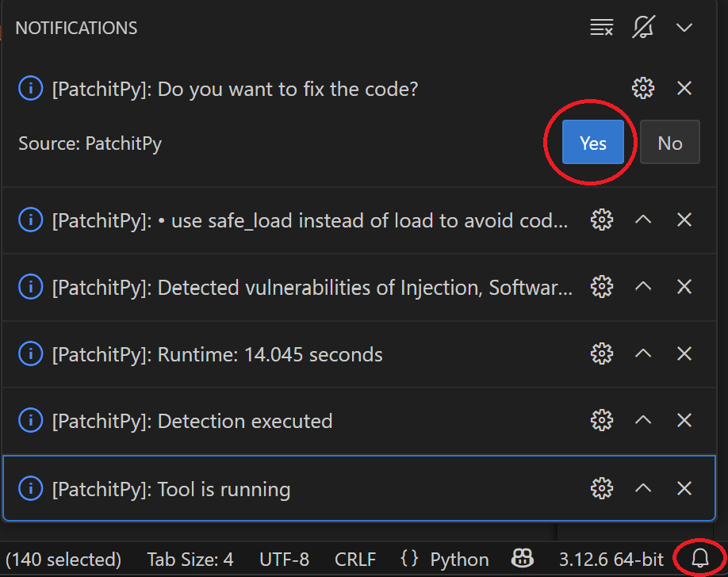Open gear settings for fix code notification
This screenshot has width=728, height=577.
(642, 88)
